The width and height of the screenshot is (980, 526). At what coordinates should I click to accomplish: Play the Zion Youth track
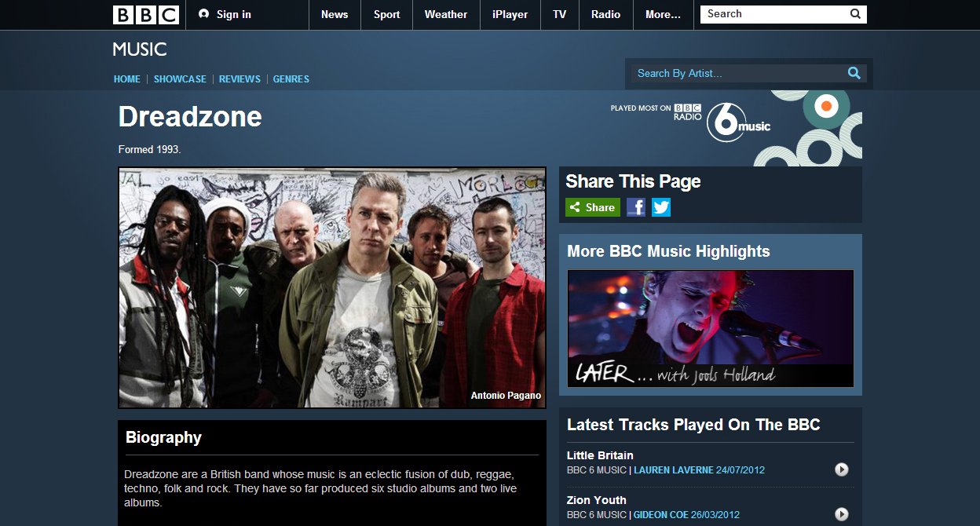click(x=841, y=514)
